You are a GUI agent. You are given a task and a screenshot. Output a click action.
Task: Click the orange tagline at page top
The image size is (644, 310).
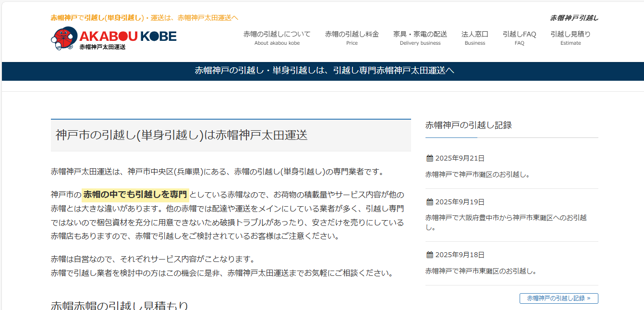pyautogui.click(x=144, y=18)
